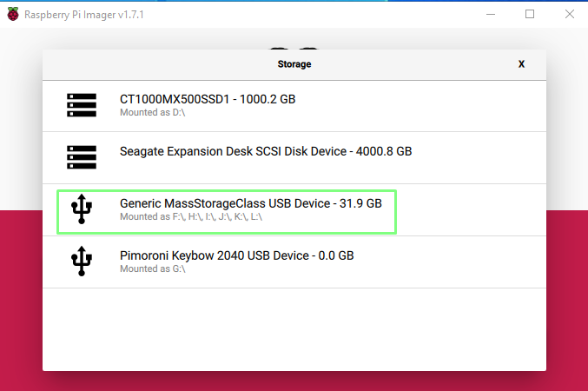588x391 pixels.
Task: Minimize the Raspberry Pi Imager window
Action: click(x=490, y=14)
